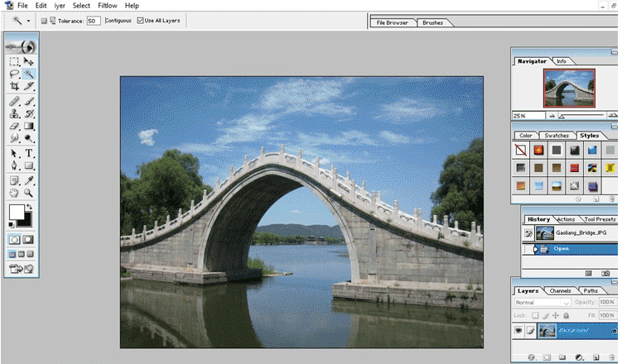Open the Fill 100% field in Layers
Image resolution: width=622 pixels, height=364 pixels.
pos(607,316)
